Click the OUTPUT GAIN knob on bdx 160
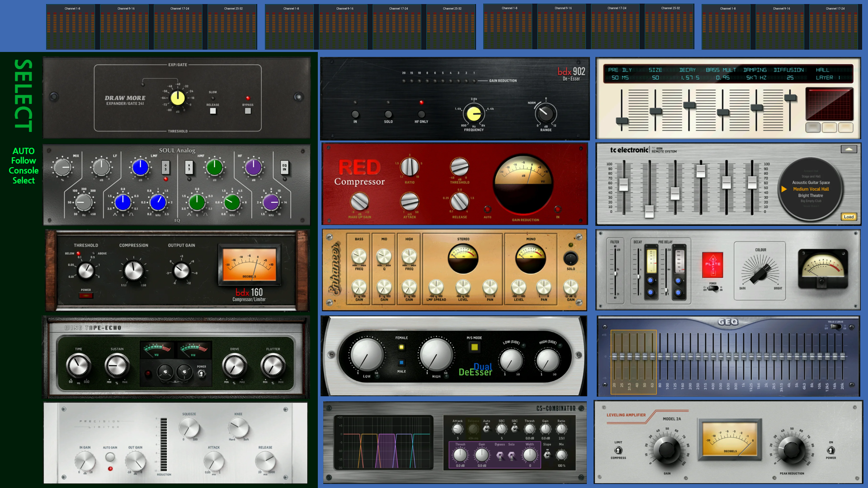The width and height of the screenshot is (868, 488). tap(181, 271)
